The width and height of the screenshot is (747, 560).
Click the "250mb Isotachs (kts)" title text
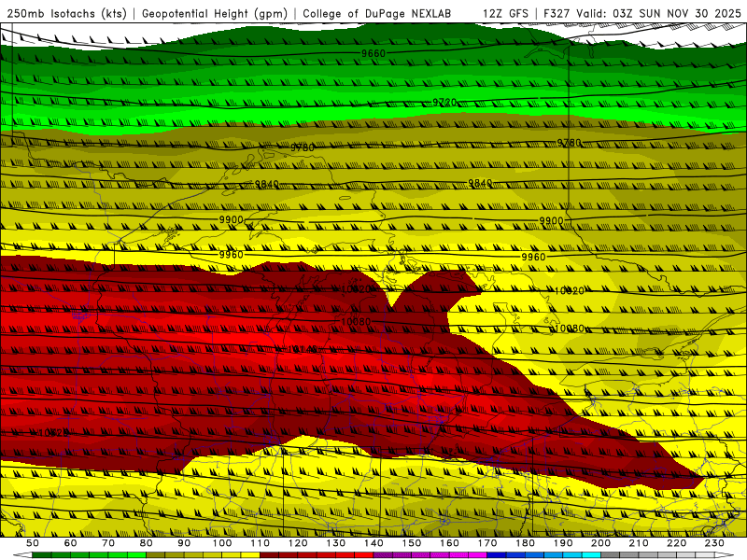coord(66,13)
